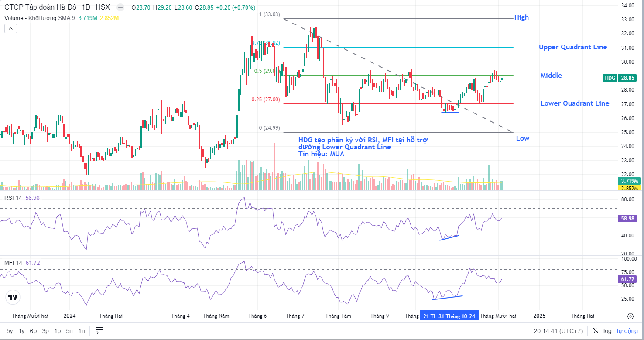Select the 'Low' text annotation
Image resolution: width=644 pixels, height=340 pixels.
coord(523,138)
